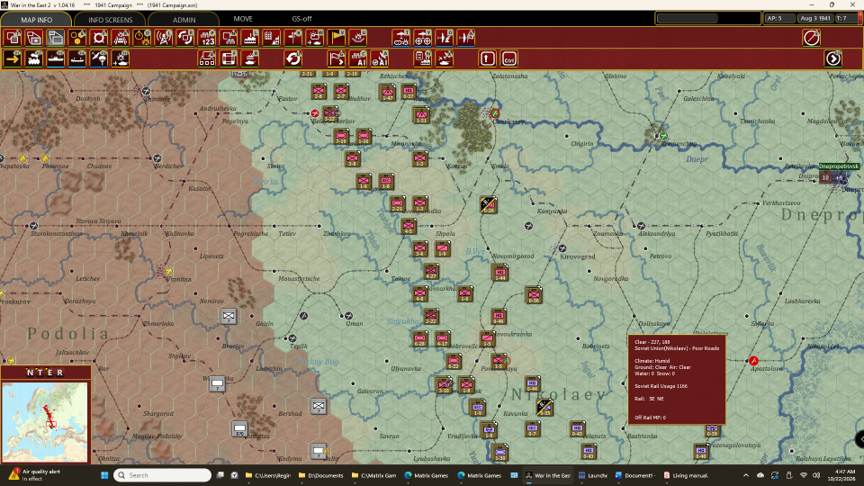Screen dimensions: 864x486
Task: Toggle the explosion-in-bowl icon
Action: (x=358, y=38)
